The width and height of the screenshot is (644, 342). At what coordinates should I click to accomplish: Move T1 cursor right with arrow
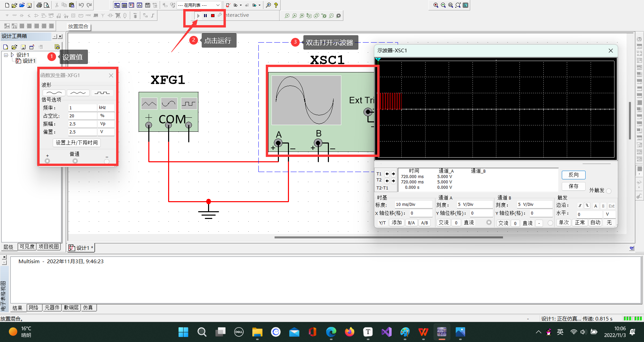(393, 174)
